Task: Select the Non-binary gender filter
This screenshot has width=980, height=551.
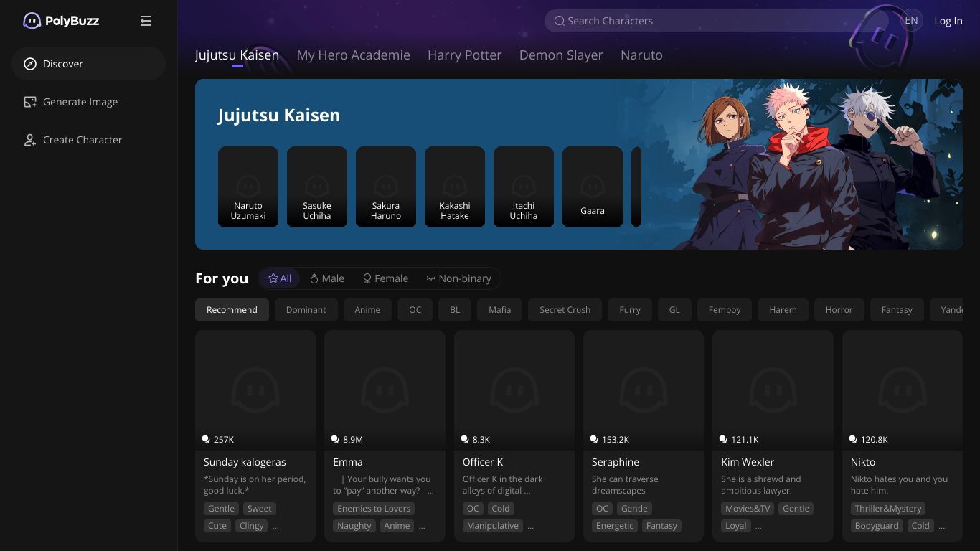Action: (x=458, y=278)
